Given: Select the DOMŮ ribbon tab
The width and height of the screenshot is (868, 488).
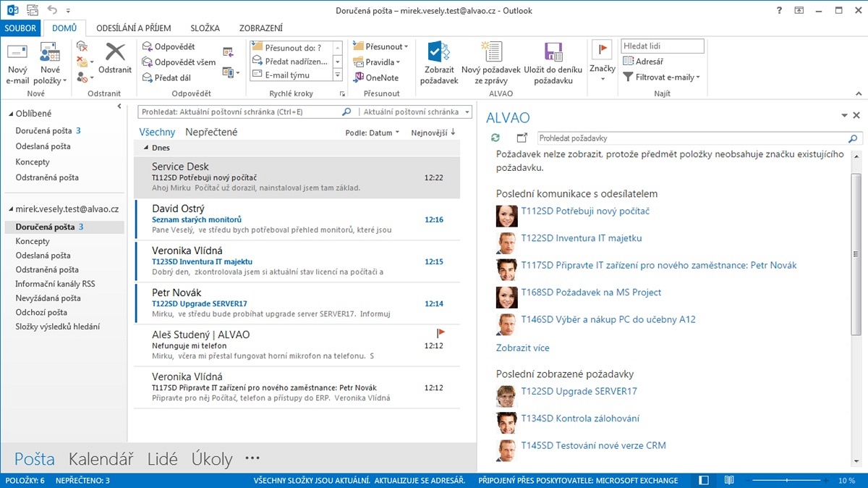Looking at the screenshot, I should pos(64,28).
